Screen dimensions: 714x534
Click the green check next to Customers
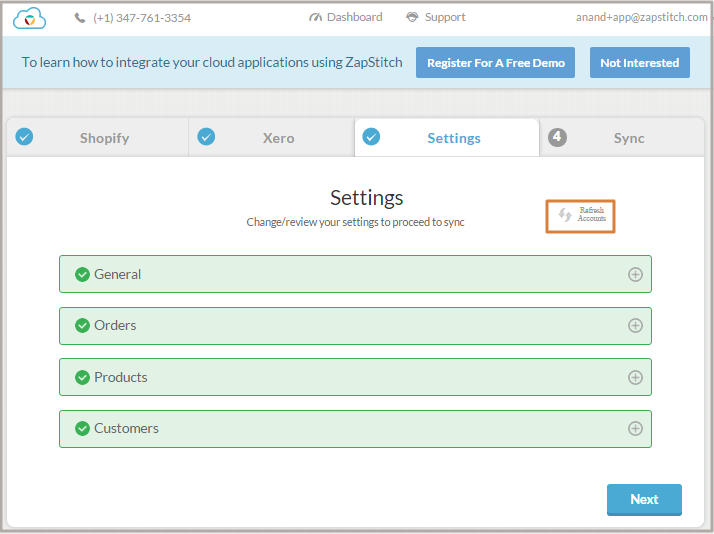click(x=82, y=428)
